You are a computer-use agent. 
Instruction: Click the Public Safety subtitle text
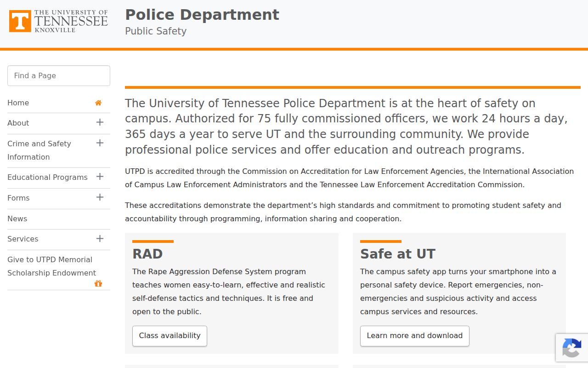click(156, 31)
